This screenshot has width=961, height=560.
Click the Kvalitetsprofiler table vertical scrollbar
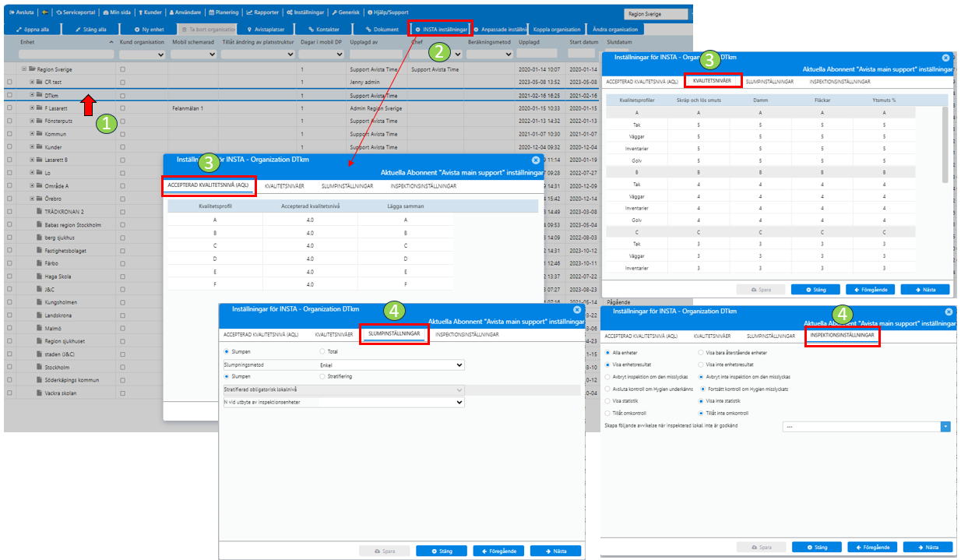point(945,145)
